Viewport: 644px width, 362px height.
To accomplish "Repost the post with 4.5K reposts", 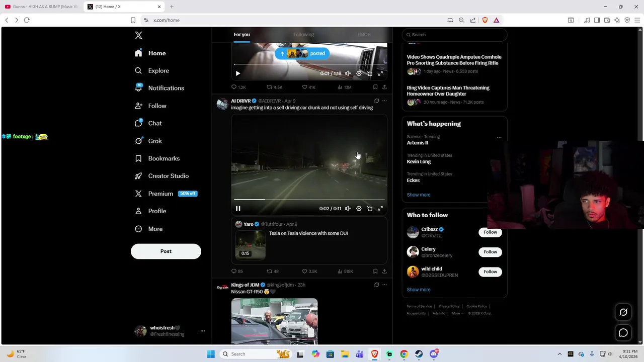I will (269, 87).
